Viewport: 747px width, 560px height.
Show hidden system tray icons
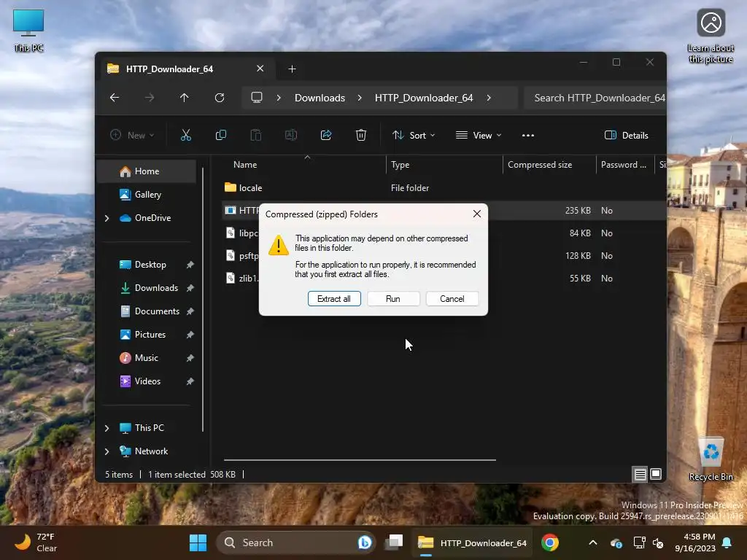(593, 542)
